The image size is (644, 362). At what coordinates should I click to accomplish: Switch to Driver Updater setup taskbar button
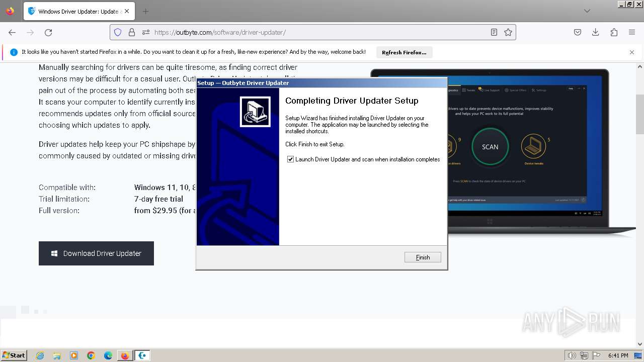pyautogui.click(x=142, y=355)
